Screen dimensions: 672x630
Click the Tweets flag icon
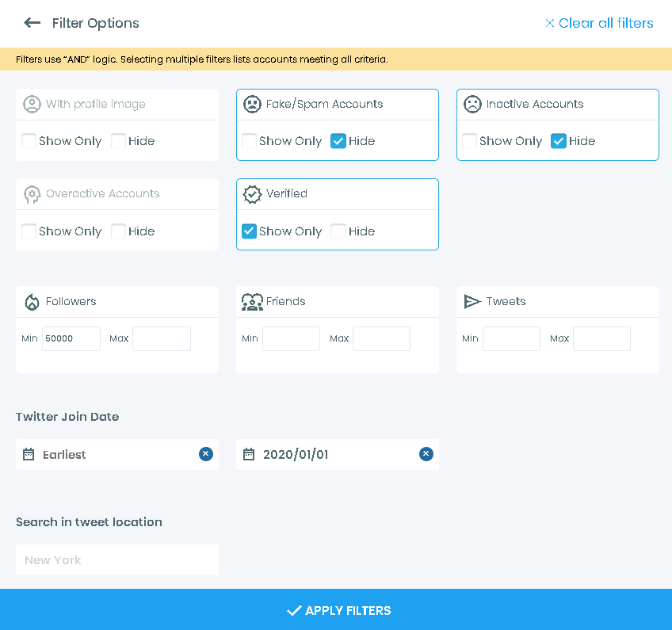[472, 301]
